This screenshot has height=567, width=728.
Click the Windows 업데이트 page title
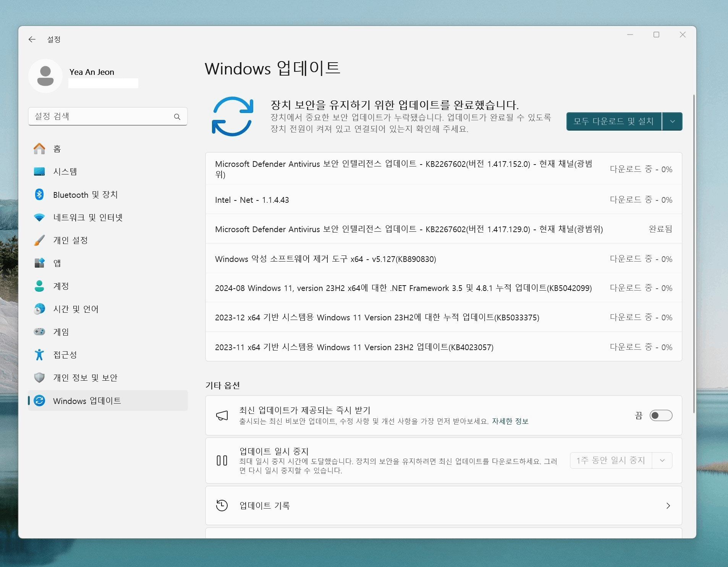(x=272, y=68)
